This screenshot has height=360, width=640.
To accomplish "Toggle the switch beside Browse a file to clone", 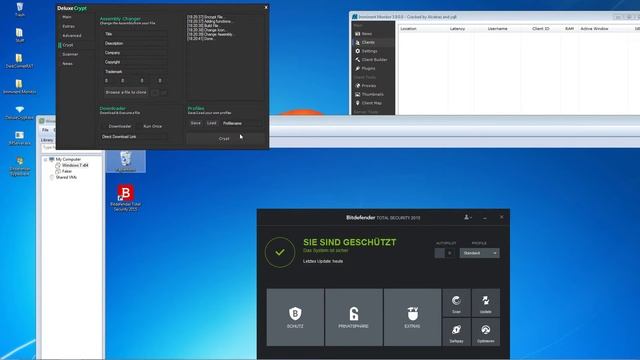I will 159,93.
